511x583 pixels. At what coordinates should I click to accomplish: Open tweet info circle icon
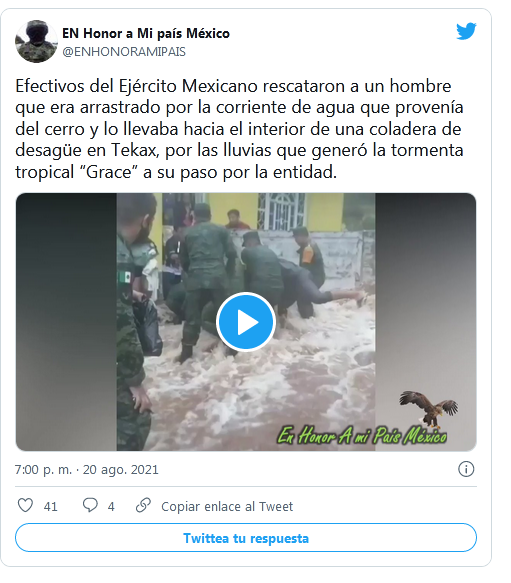tap(466, 469)
